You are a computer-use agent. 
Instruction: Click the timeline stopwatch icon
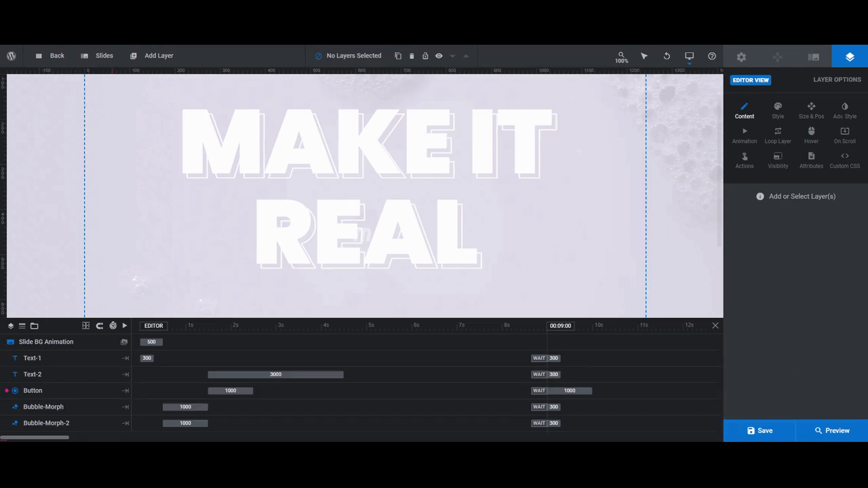[113, 326]
